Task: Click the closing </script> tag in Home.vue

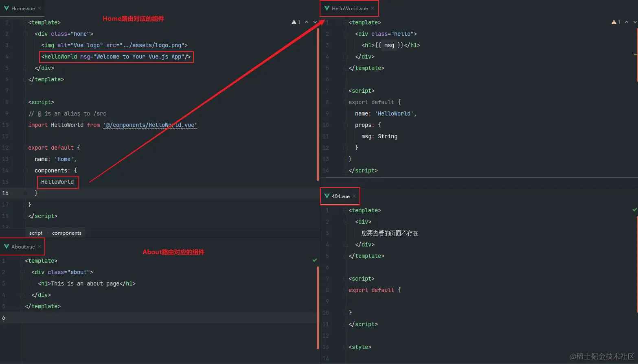Action: click(x=43, y=216)
